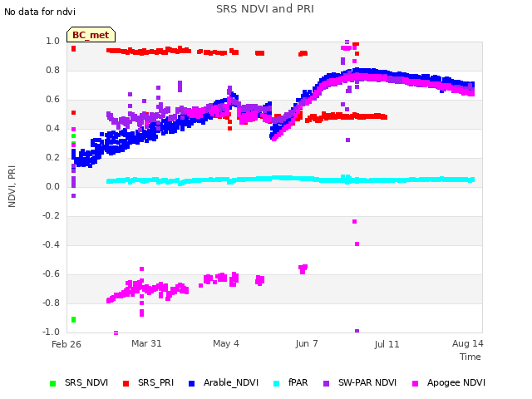Toggle the Apogee NDVI legend label
This screenshot has height=399, width=532.
456,383
